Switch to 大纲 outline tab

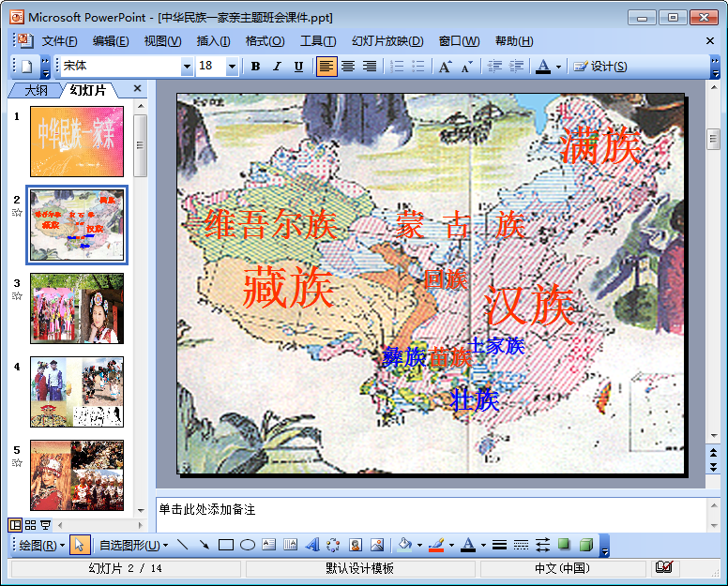[x=36, y=90]
